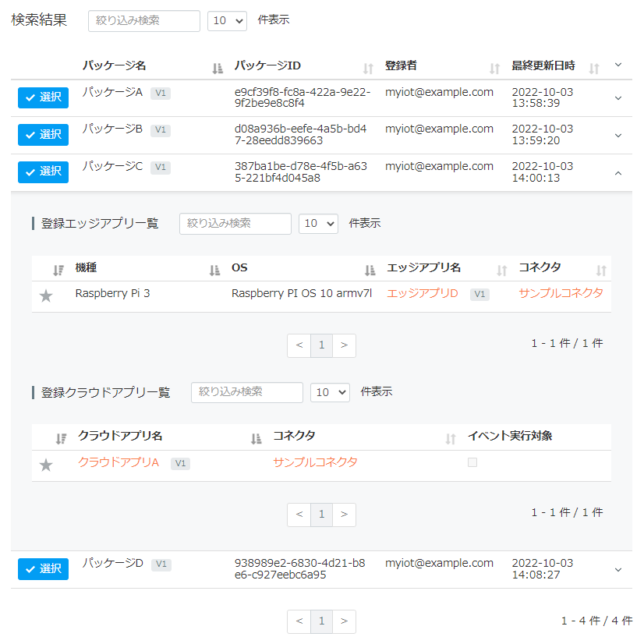Open cloud app list page-size dropdown
Image resolution: width=644 pixels, height=644 pixels.
click(331, 393)
